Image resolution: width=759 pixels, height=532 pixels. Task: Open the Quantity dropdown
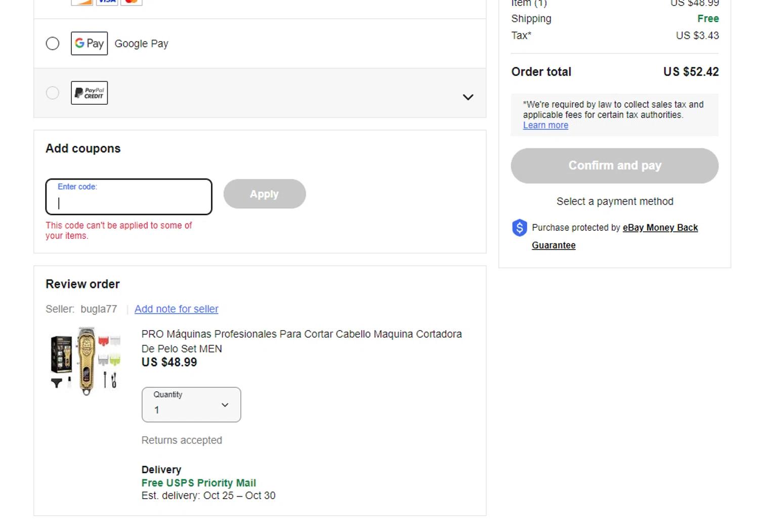click(191, 404)
